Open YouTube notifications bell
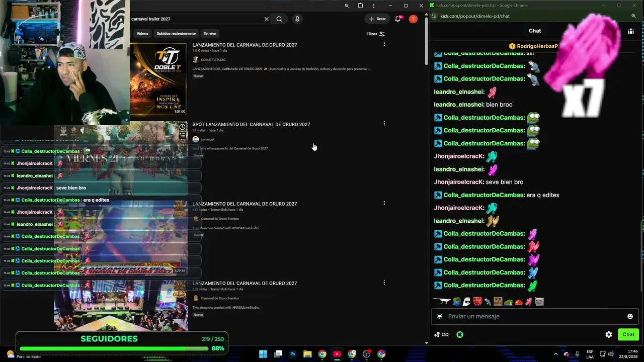 click(x=398, y=19)
